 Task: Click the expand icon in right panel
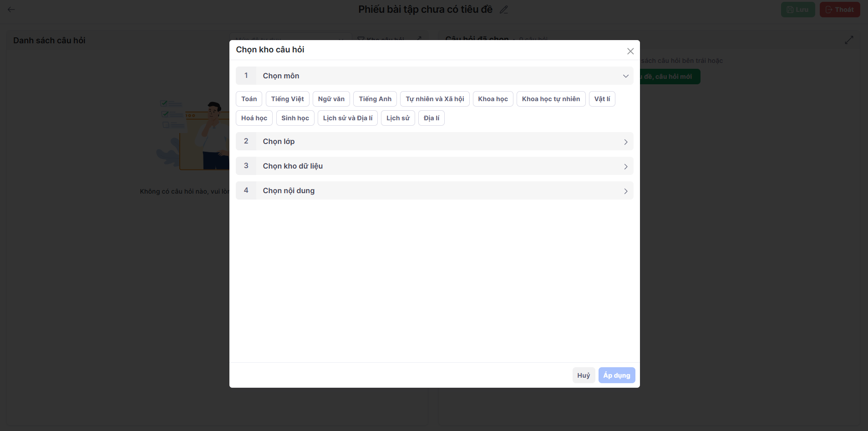click(849, 40)
